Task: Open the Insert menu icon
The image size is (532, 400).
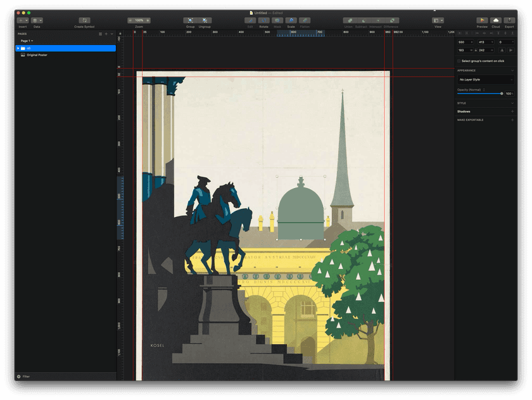Action: pyautogui.click(x=22, y=20)
